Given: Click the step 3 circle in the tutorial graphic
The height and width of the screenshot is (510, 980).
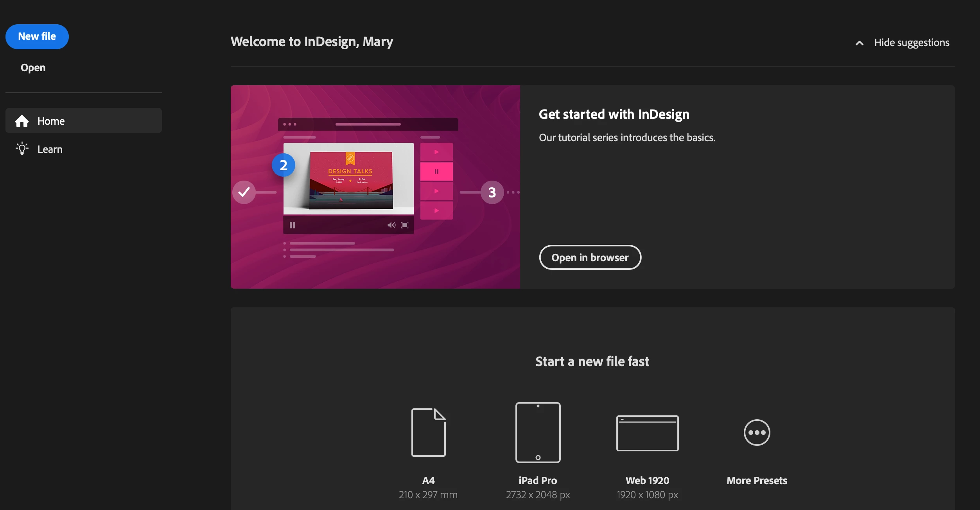Looking at the screenshot, I should [x=492, y=192].
